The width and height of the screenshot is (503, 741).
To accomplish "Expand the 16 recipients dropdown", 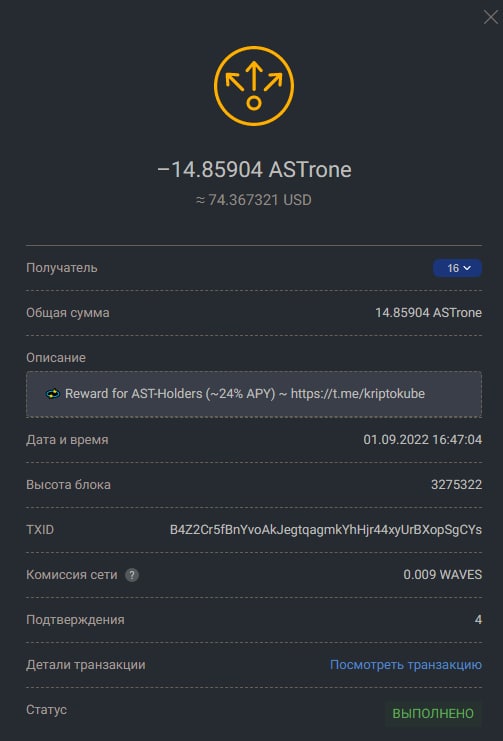I will [x=457, y=268].
